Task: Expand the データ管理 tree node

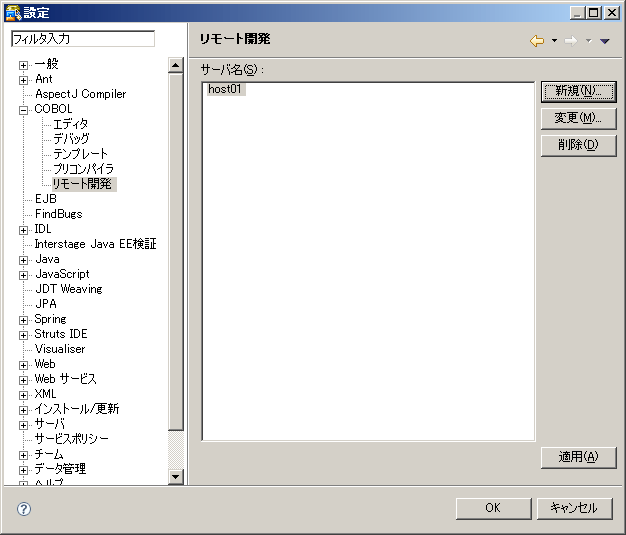Action: (24, 470)
